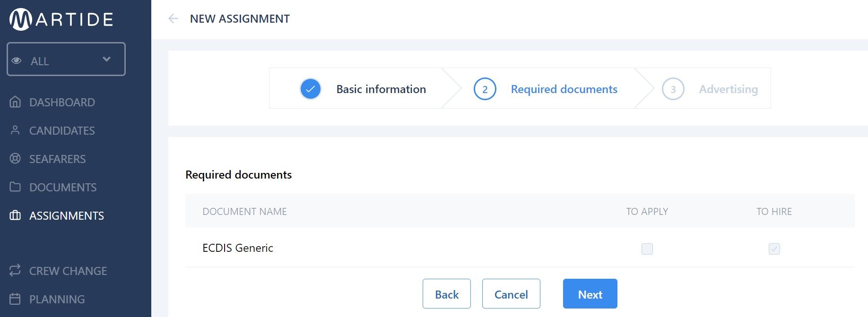Open ASSIGNMENTS menu item
The image size is (868, 317).
point(67,215)
